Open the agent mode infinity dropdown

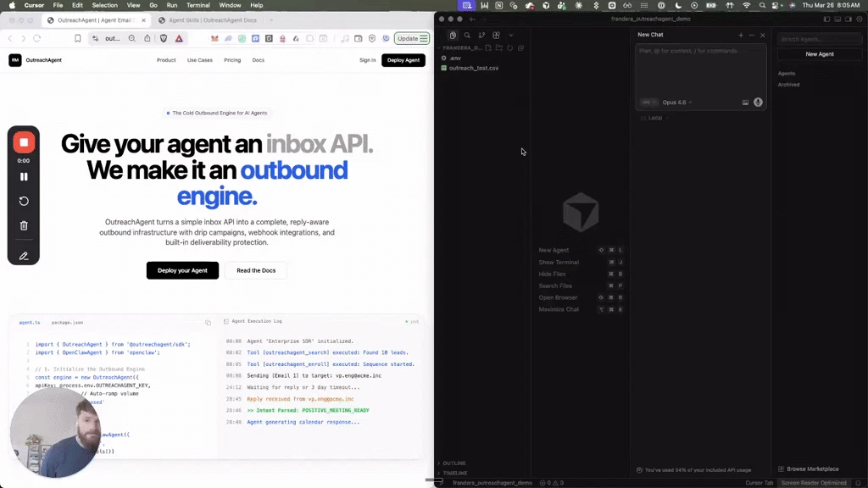click(648, 103)
